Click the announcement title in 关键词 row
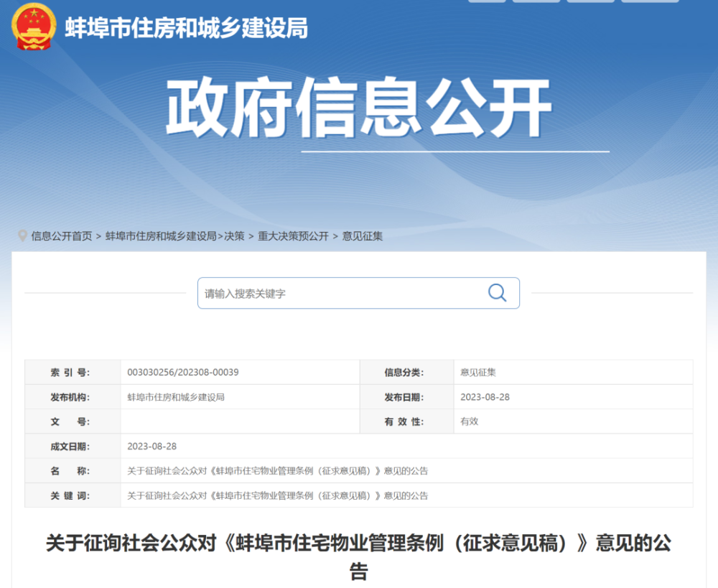This screenshot has width=718, height=588. 277,495
